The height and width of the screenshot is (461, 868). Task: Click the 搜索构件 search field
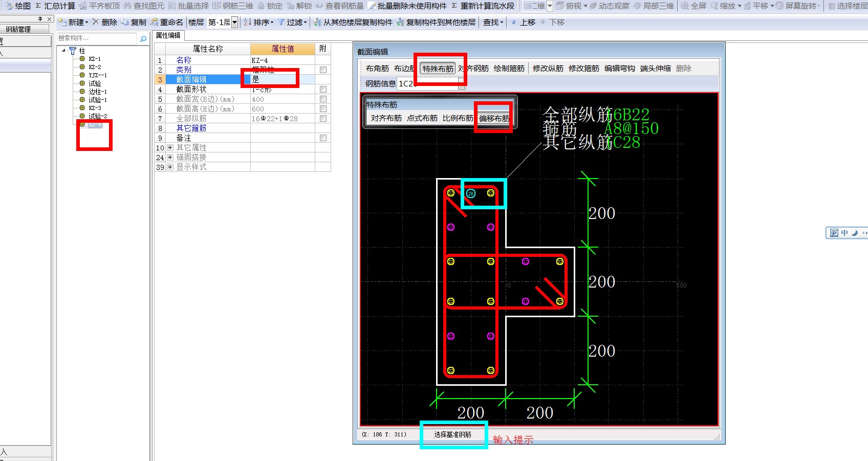click(97, 38)
